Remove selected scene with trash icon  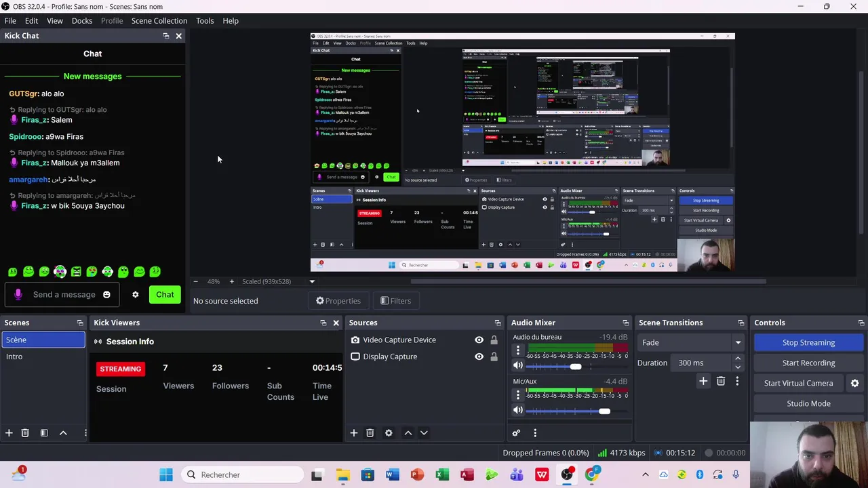coord(25,432)
